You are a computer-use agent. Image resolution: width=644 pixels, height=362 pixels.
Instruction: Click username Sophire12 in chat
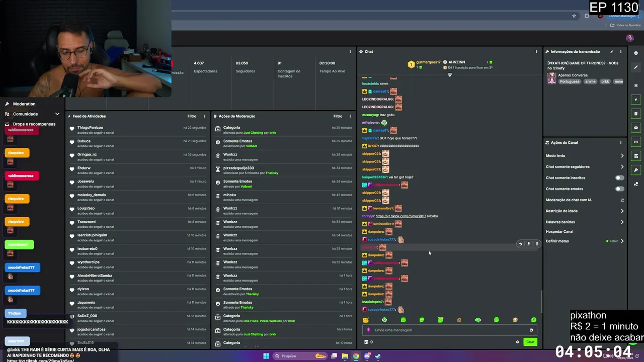click(370, 138)
